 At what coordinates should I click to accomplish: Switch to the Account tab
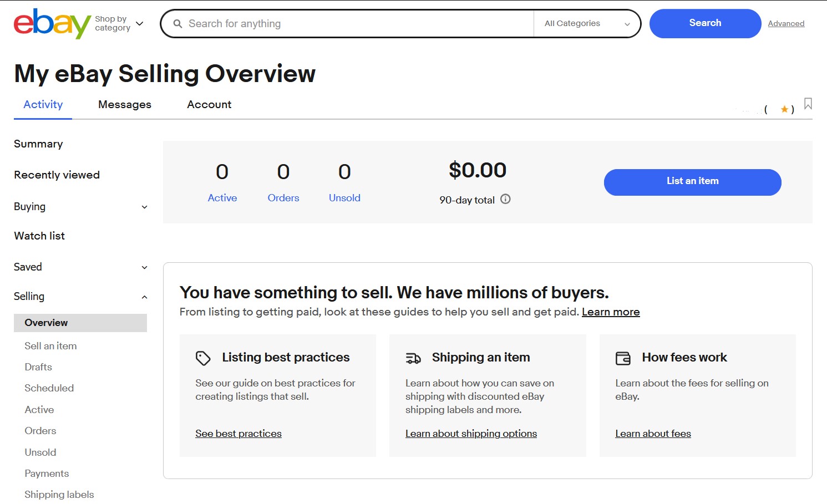pyautogui.click(x=209, y=104)
